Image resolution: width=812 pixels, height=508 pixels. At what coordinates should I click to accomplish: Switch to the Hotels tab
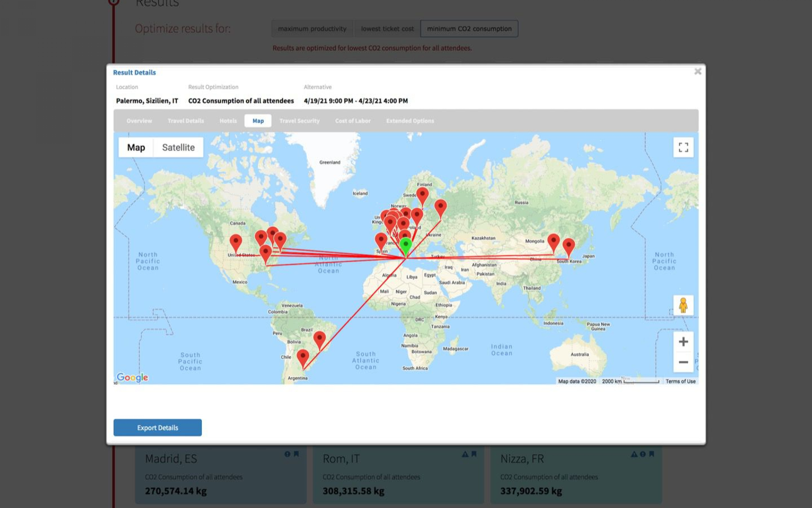[x=228, y=121]
